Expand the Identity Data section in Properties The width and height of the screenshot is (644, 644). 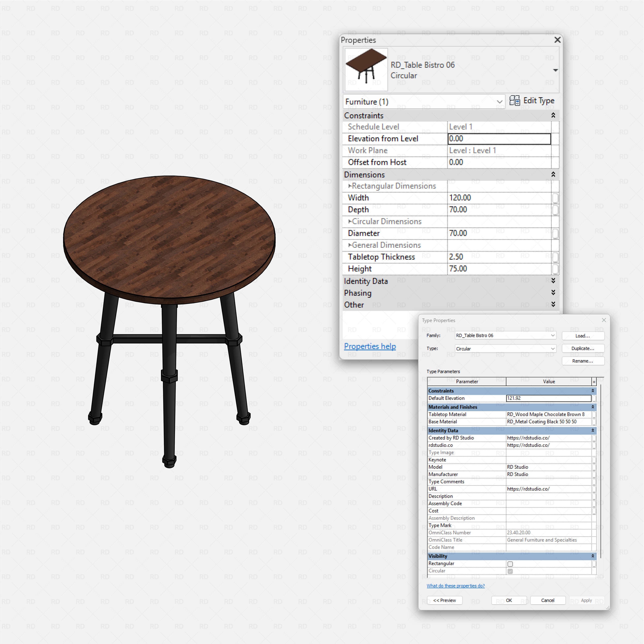[553, 281]
